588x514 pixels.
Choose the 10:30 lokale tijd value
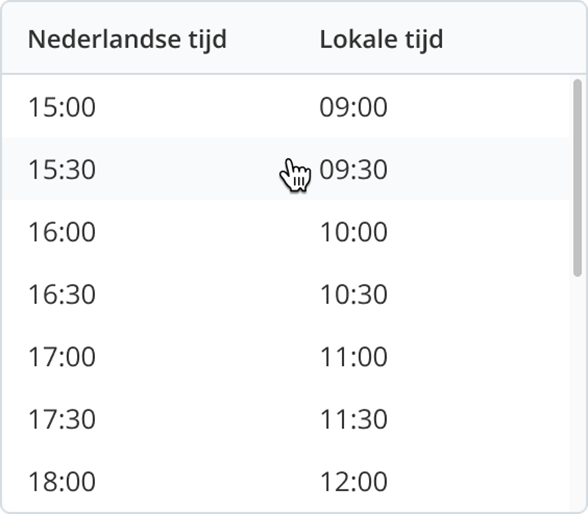pyautogui.click(x=353, y=294)
